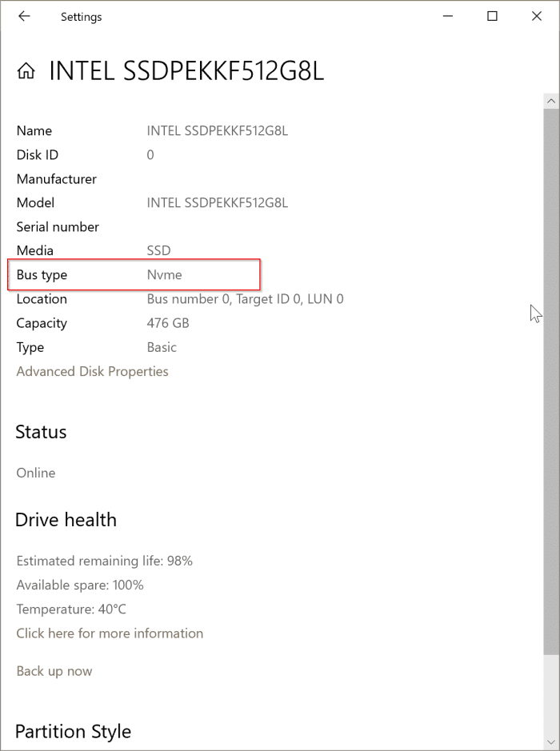Click the Manufacturer label

tap(57, 179)
